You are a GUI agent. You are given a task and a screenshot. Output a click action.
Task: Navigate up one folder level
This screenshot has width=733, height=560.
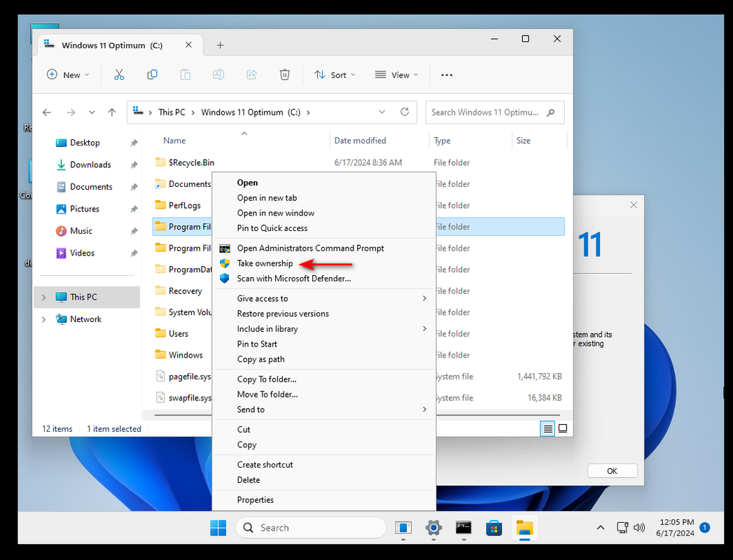tap(112, 112)
